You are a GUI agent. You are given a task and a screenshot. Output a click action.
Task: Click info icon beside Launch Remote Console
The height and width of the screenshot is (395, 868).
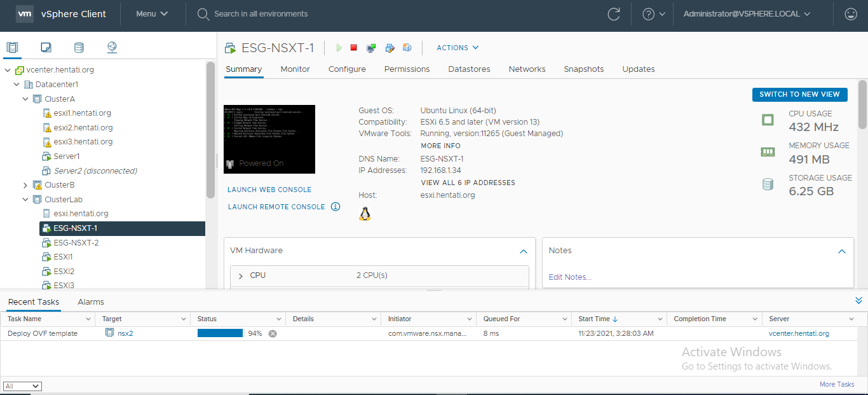pyautogui.click(x=336, y=207)
